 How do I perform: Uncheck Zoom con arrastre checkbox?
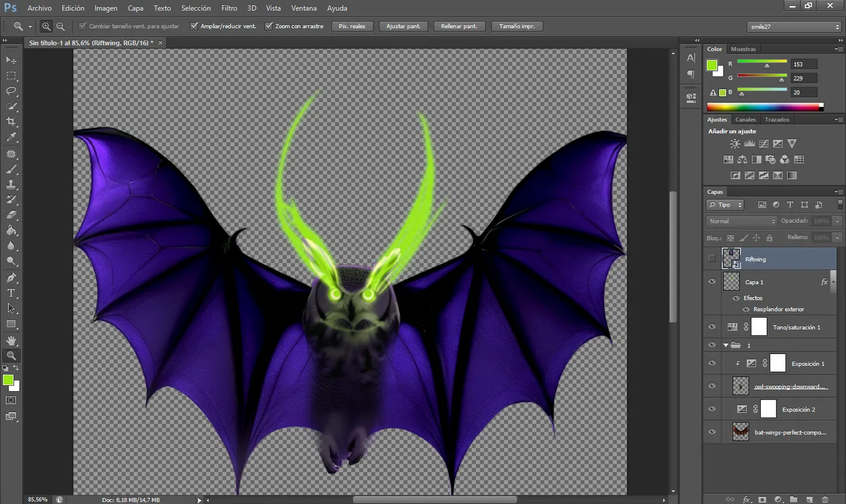pos(269,26)
